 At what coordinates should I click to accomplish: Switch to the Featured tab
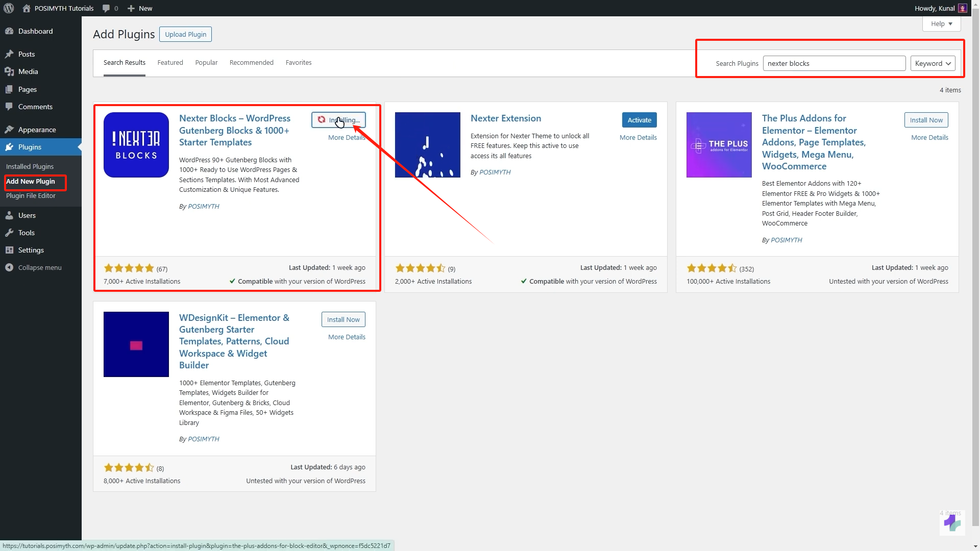pyautogui.click(x=170, y=62)
